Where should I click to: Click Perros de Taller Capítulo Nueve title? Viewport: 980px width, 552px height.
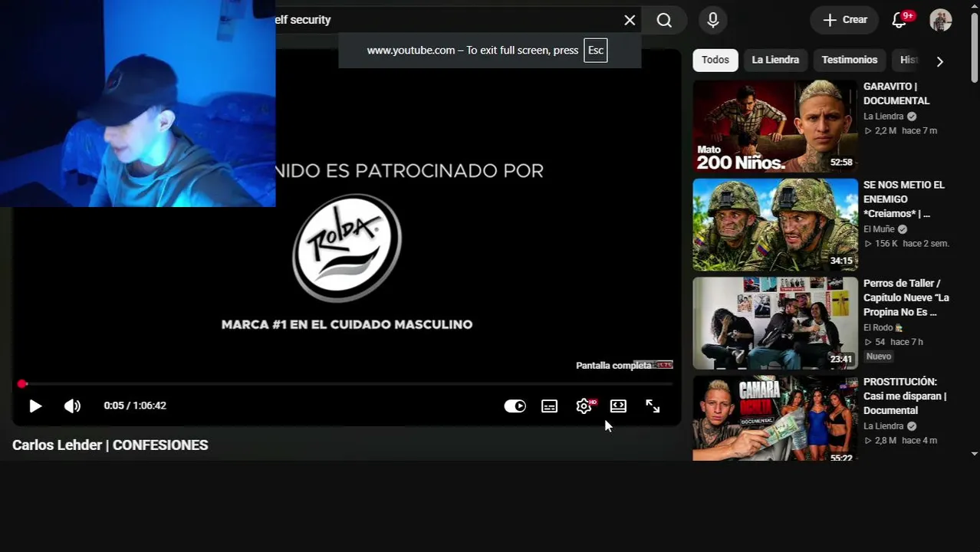click(x=906, y=297)
